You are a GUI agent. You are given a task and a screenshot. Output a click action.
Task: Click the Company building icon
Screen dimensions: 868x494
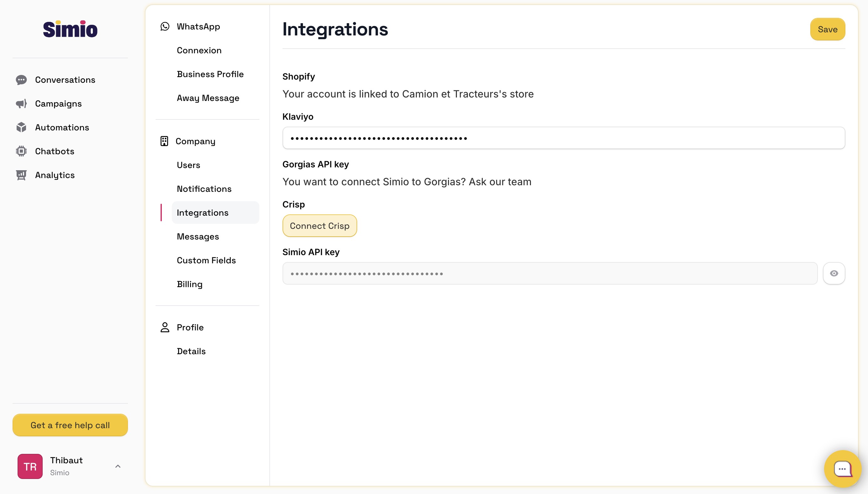pyautogui.click(x=164, y=141)
